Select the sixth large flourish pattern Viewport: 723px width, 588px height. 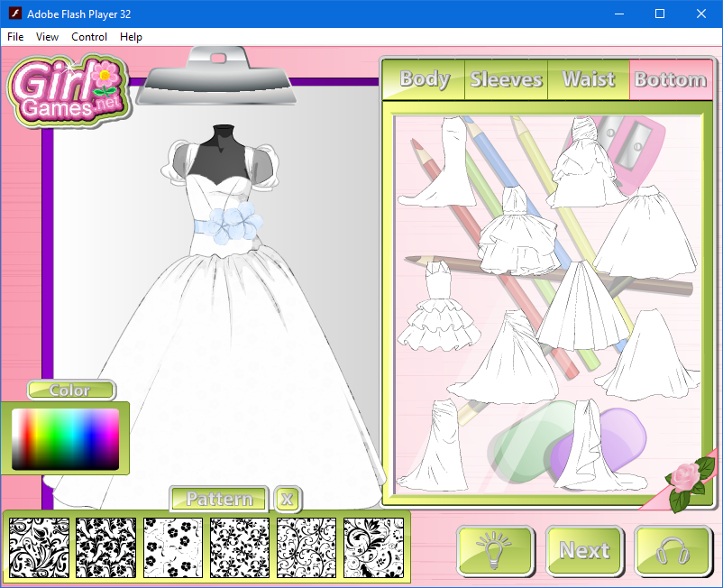click(x=373, y=547)
